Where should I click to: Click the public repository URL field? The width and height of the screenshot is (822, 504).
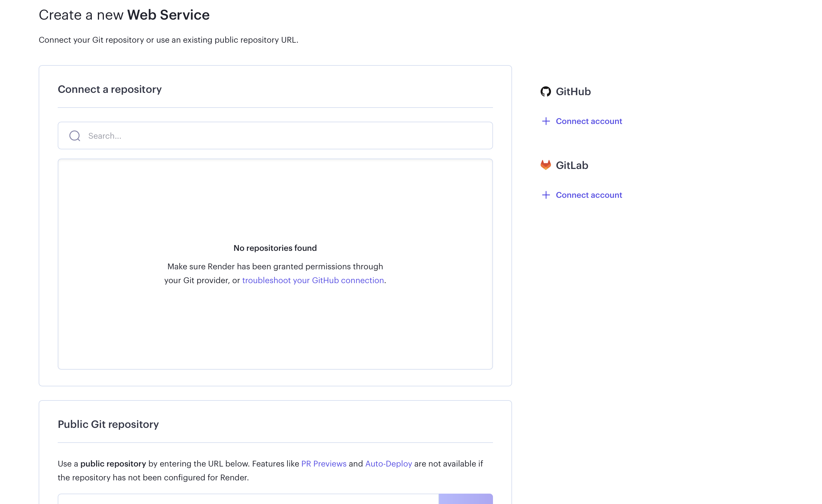click(248, 499)
